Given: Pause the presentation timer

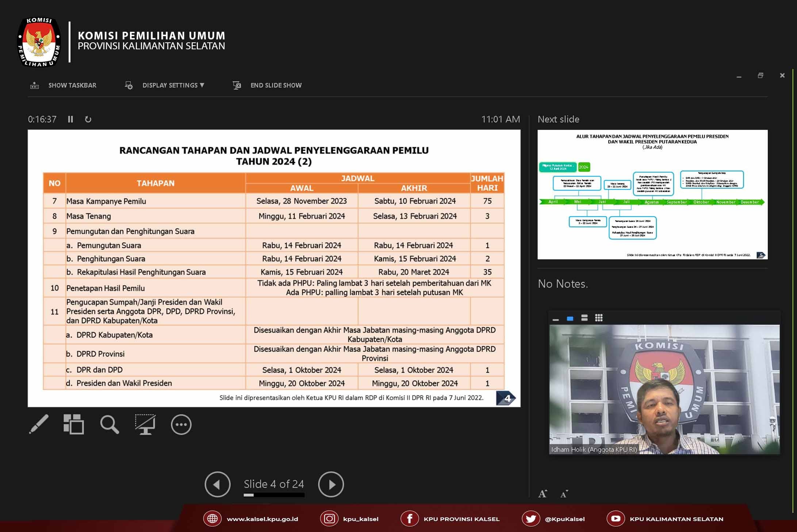Looking at the screenshot, I should pyautogui.click(x=70, y=119).
